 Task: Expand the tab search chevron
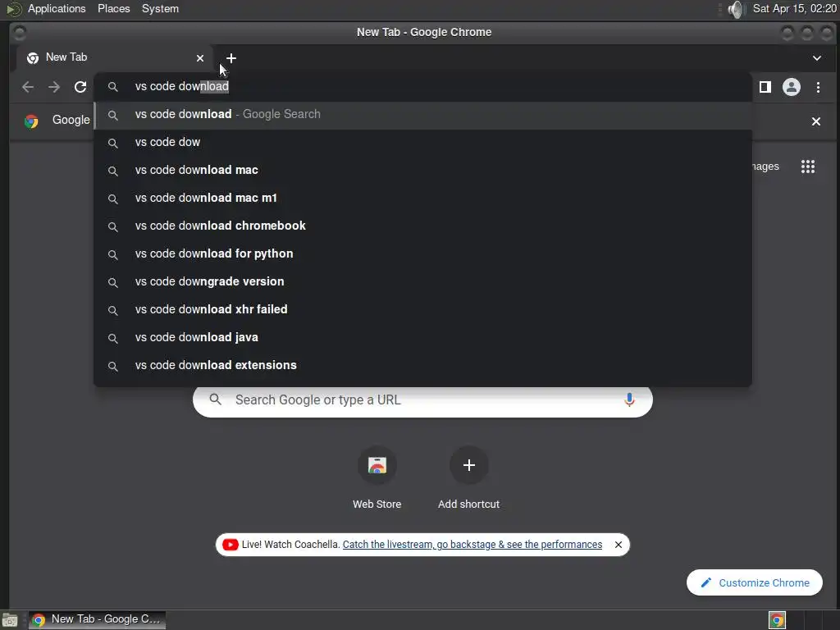pos(817,58)
